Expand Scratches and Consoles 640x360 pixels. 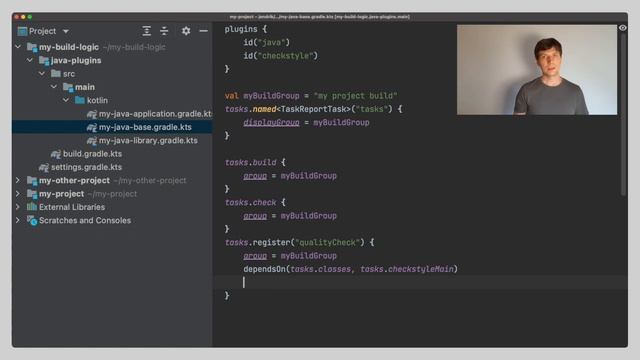[x=18, y=220]
